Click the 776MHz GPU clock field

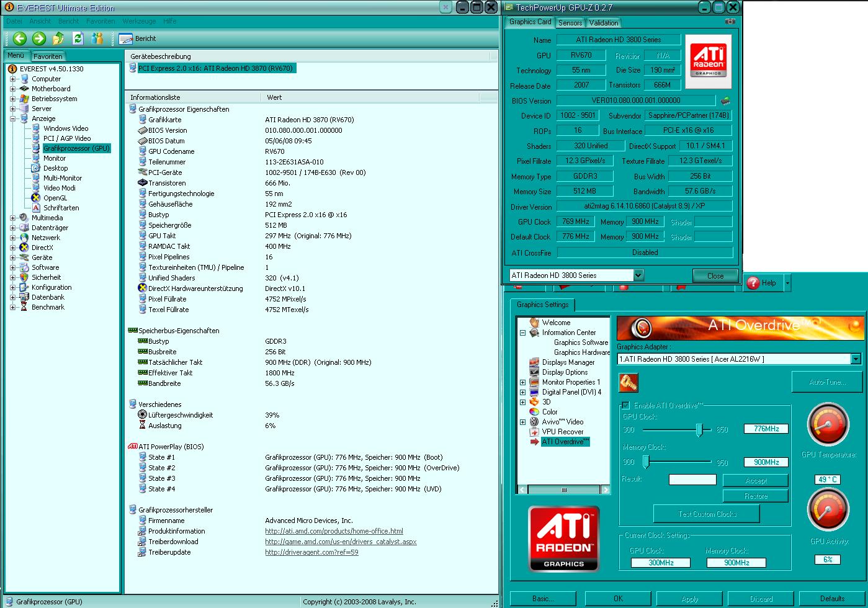point(766,429)
